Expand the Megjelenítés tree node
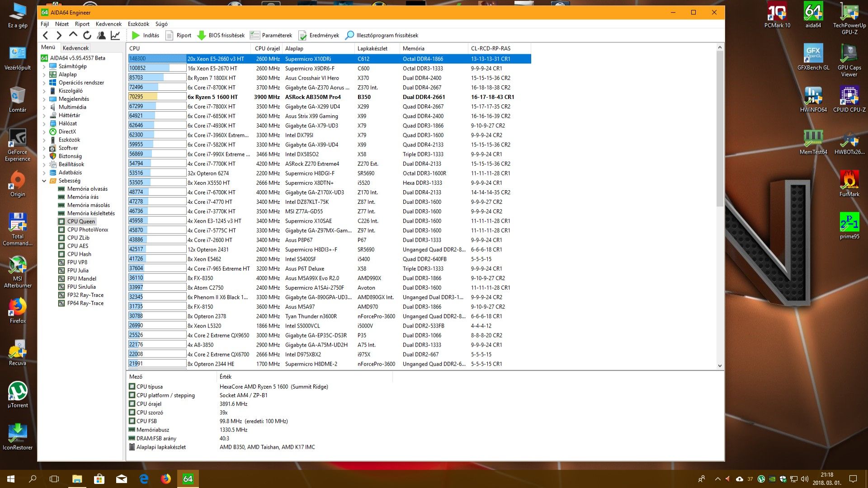The width and height of the screenshot is (868, 488). click(x=44, y=99)
